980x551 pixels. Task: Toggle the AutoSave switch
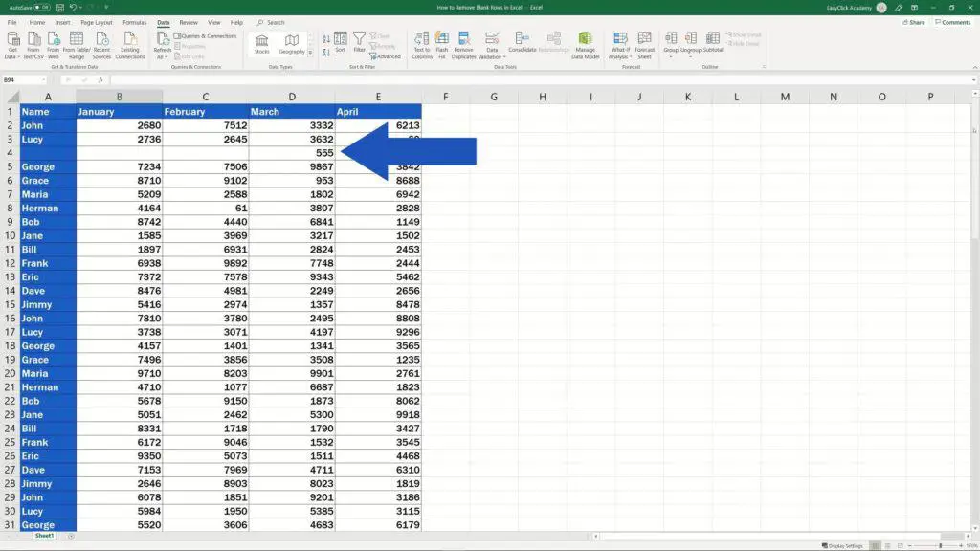42,7
